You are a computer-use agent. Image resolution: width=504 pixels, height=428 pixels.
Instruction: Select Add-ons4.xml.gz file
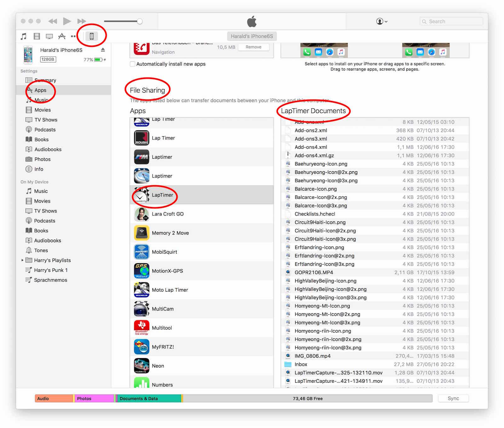tap(375, 156)
